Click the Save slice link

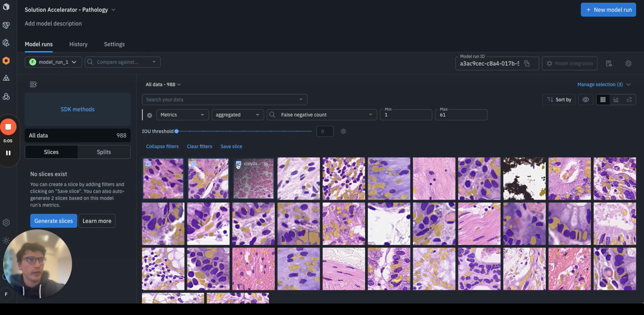231,146
